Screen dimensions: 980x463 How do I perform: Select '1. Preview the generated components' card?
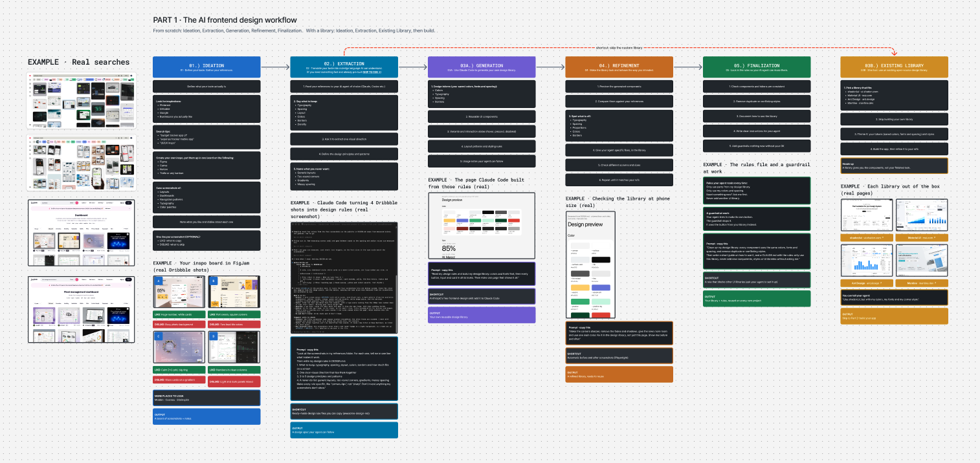(619, 86)
